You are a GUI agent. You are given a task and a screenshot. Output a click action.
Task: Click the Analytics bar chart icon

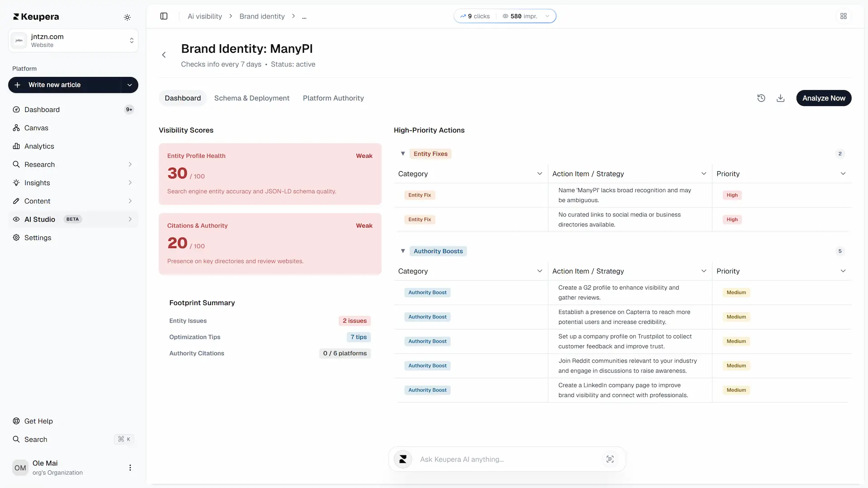(16, 146)
